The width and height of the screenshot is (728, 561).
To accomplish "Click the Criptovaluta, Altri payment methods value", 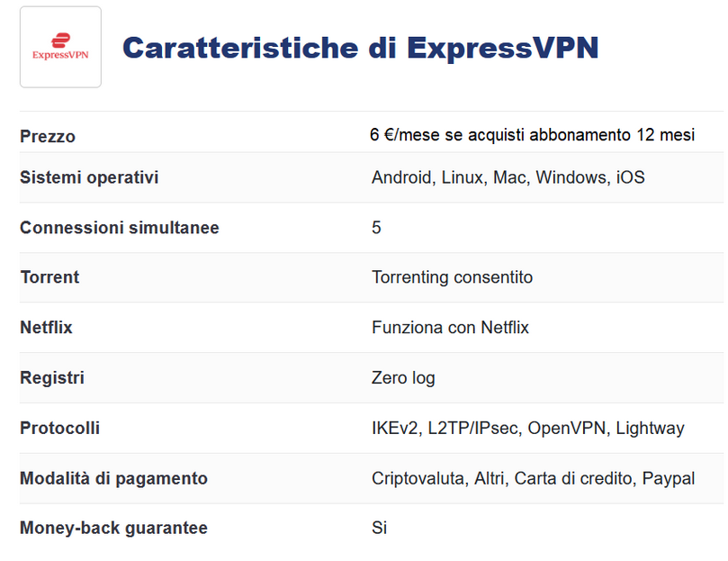I will [533, 478].
